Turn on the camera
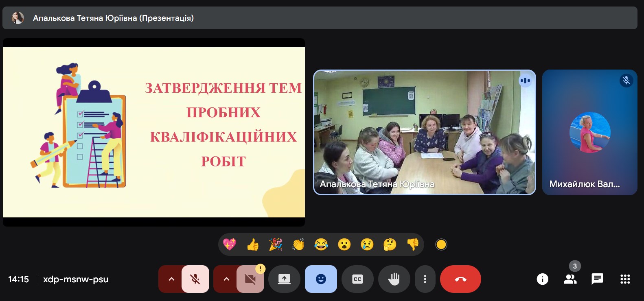644x301 pixels. [x=250, y=279]
